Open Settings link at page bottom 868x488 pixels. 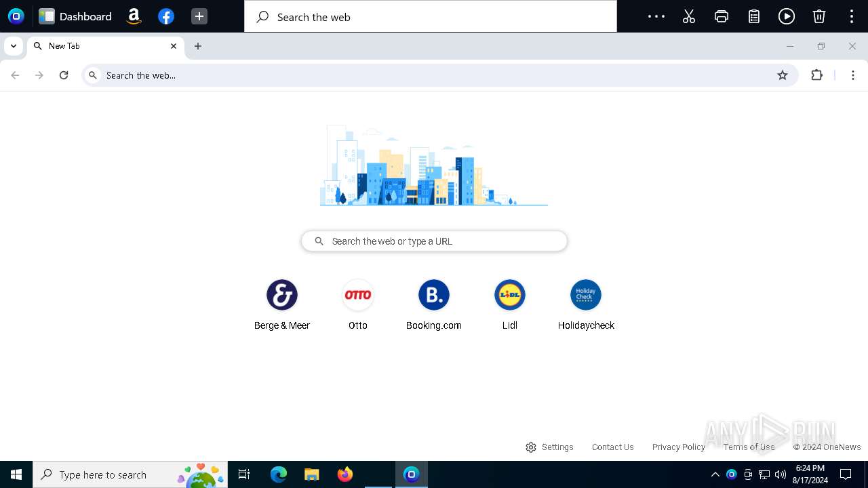[x=549, y=447]
